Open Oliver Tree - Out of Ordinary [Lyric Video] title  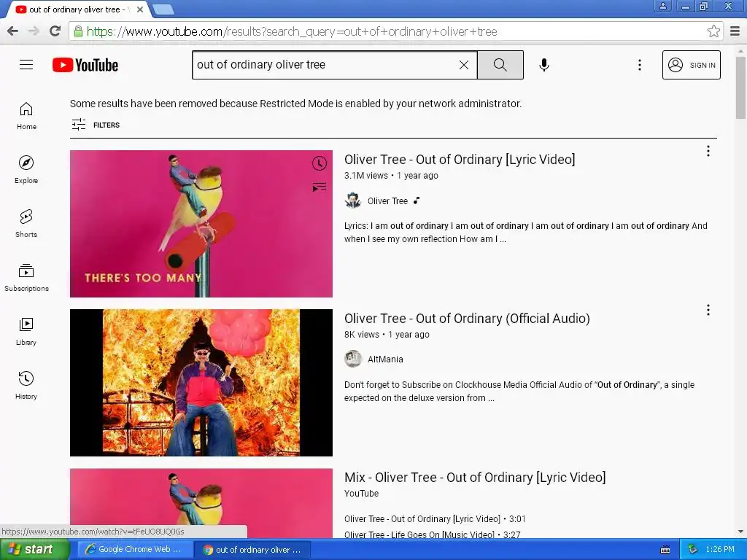click(x=460, y=160)
